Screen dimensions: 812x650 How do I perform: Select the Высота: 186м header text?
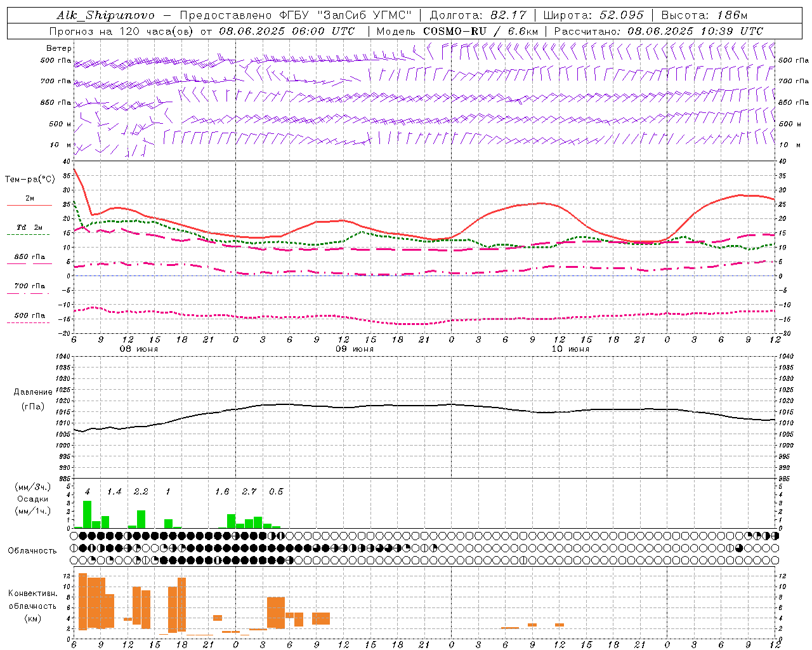pyautogui.click(x=704, y=15)
